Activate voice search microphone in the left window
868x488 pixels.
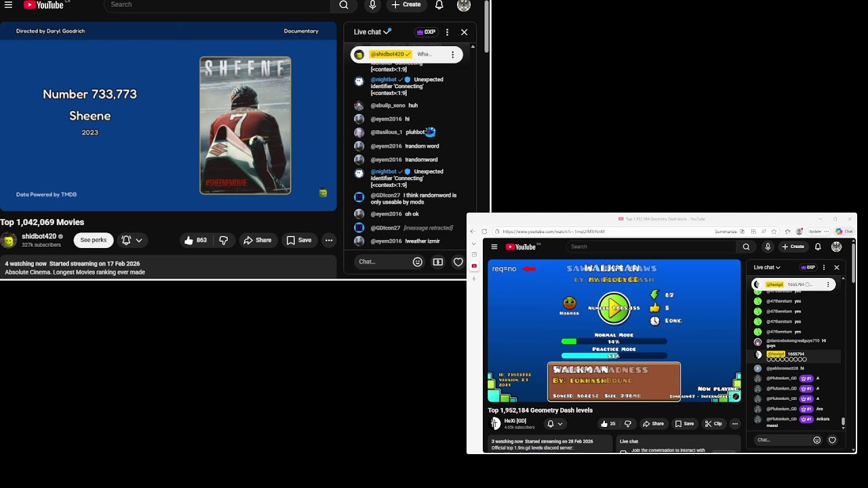tap(372, 5)
